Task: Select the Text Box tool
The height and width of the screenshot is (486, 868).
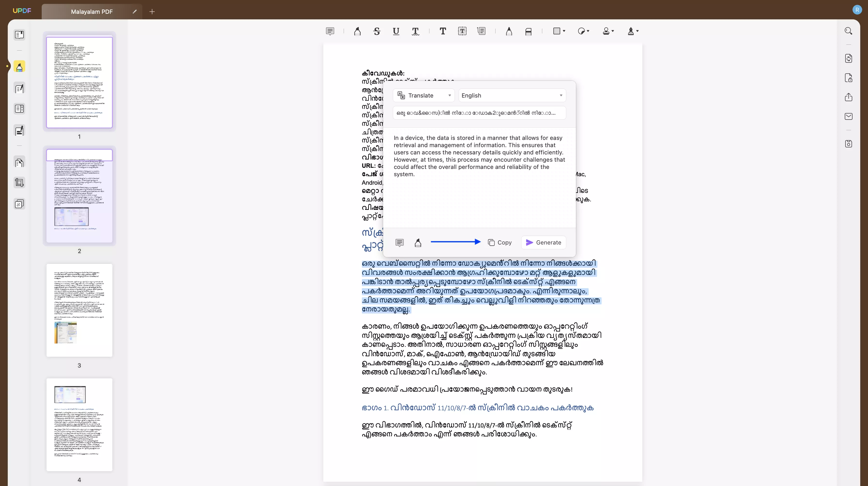Action: tap(462, 31)
